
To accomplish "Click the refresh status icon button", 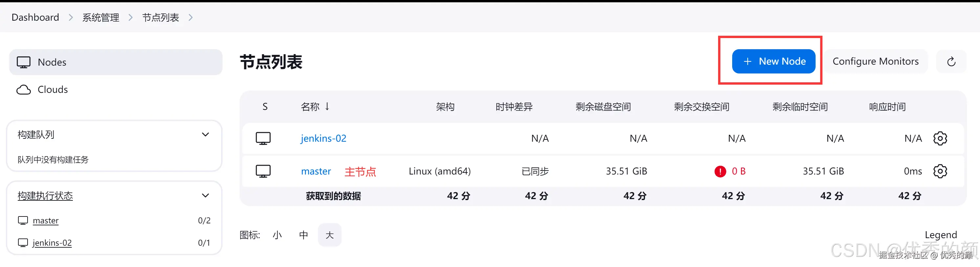I will 951,62.
